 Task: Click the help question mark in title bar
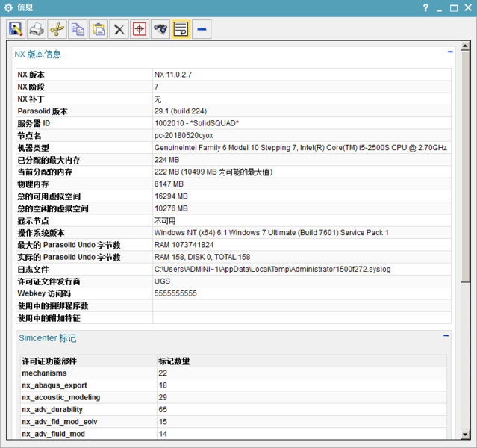pyautogui.click(x=425, y=8)
